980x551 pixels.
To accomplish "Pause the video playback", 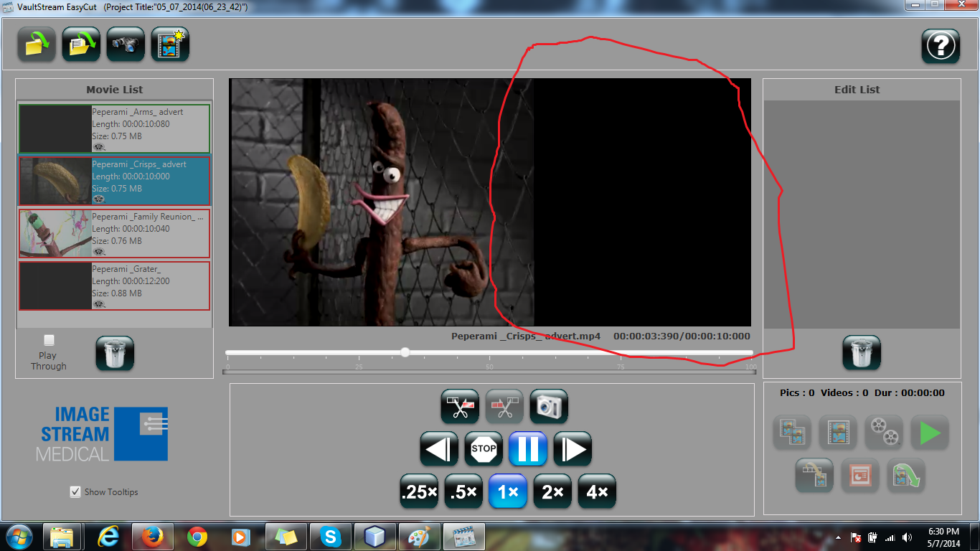I will click(x=528, y=449).
